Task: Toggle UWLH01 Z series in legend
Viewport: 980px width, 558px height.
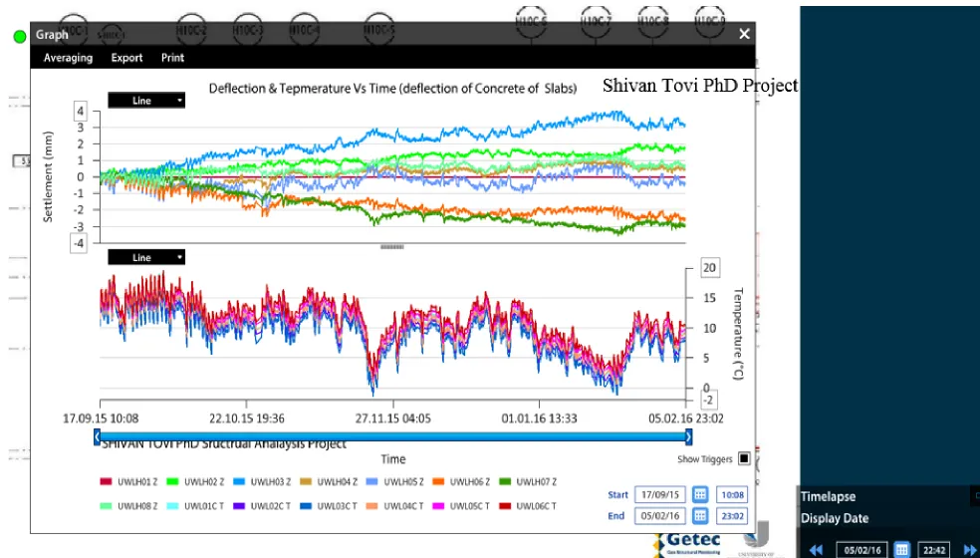Action: point(128,481)
